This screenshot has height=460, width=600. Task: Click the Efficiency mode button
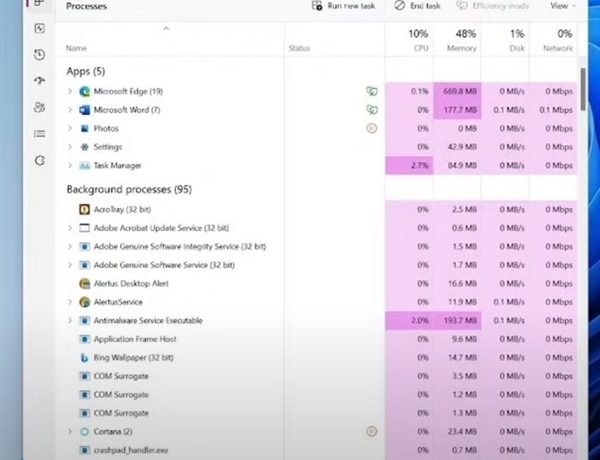pyautogui.click(x=493, y=6)
